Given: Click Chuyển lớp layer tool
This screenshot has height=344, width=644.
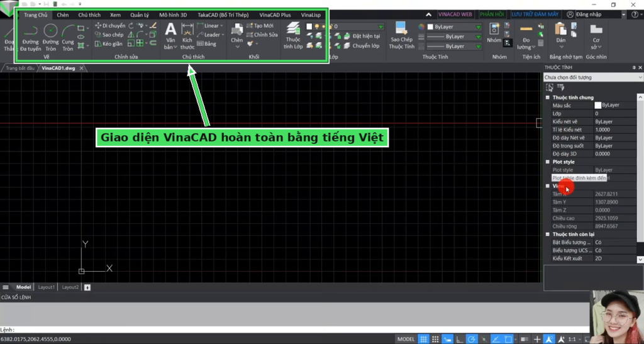Looking at the screenshot, I should tap(362, 46).
